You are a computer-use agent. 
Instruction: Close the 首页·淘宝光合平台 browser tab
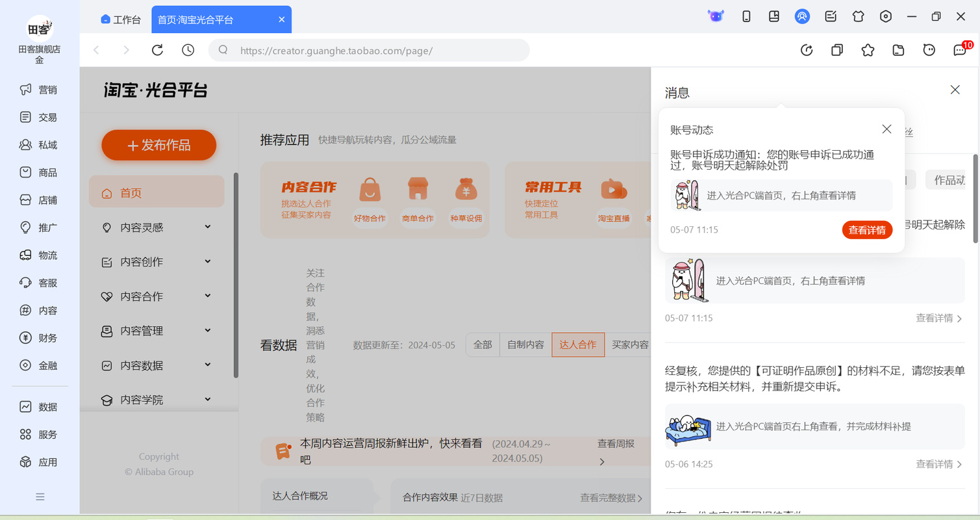[x=282, y=19]
